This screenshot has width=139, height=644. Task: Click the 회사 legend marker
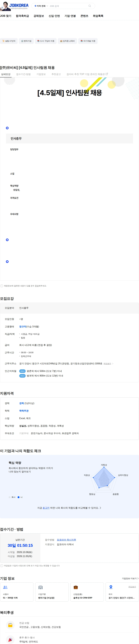tap(10, 497)
